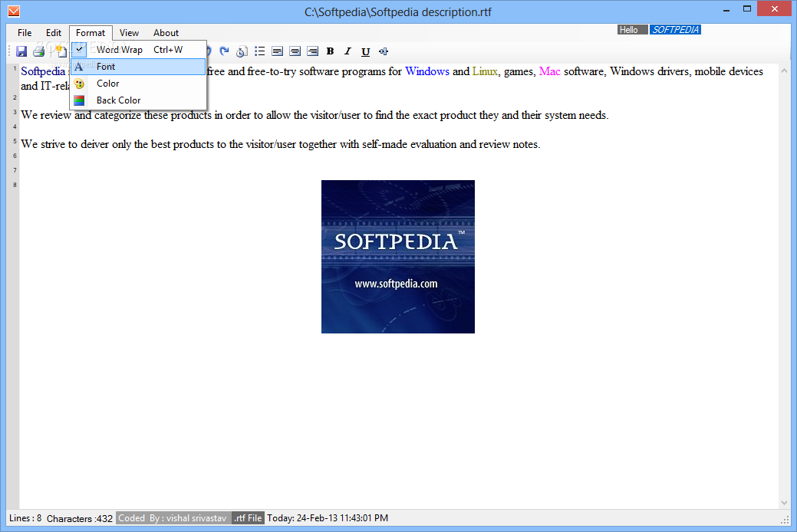Align text right
This screenshot has width=797, height=532.
coord(313,51)
